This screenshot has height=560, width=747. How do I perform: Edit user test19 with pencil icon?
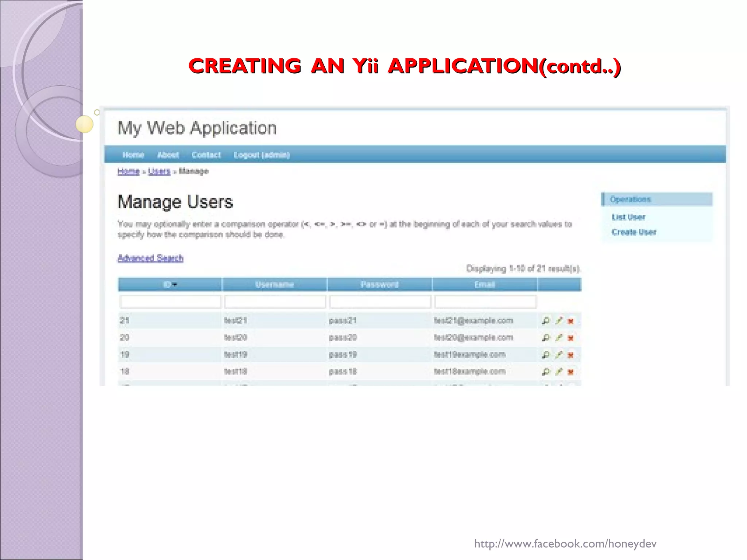click(559, 355)
